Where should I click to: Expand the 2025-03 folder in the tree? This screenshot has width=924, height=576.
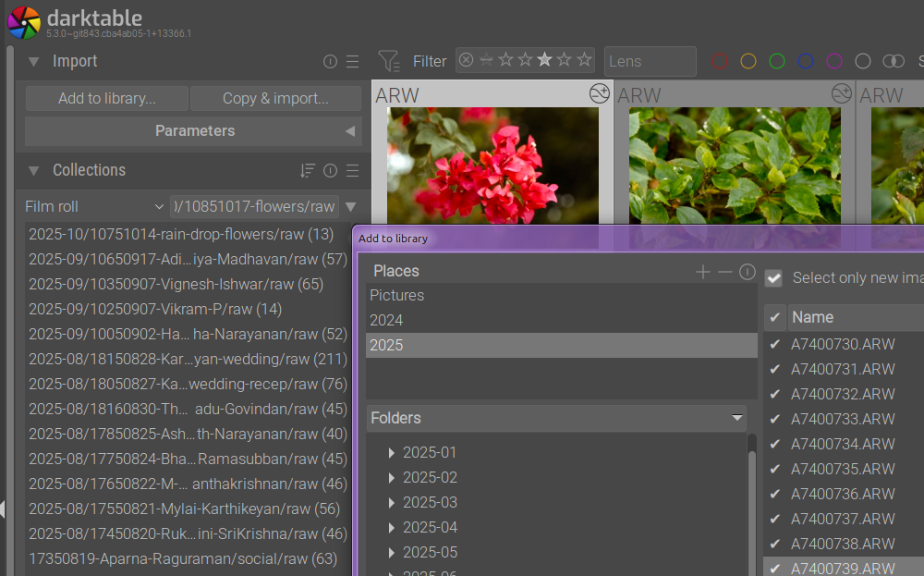click(392, 503)
